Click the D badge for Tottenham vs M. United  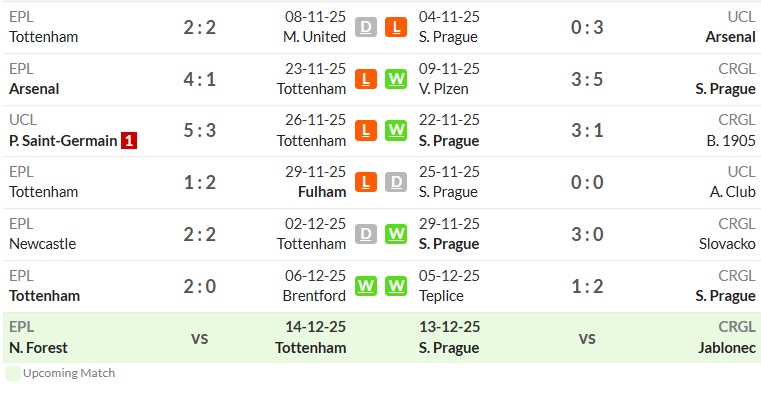click(x=366, y=27)
